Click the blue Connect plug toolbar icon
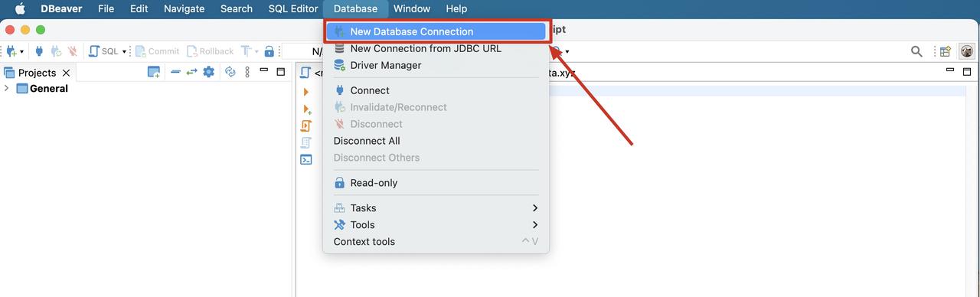Image resolution: width=980 pixels, height=297 pixels. (39, 51)
